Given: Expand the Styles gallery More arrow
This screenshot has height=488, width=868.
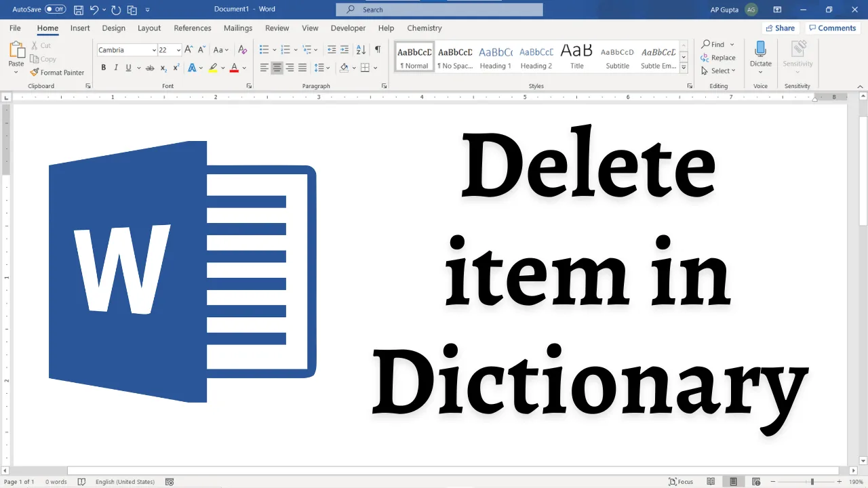Looking at the screenshot, I should pos(684,67).
